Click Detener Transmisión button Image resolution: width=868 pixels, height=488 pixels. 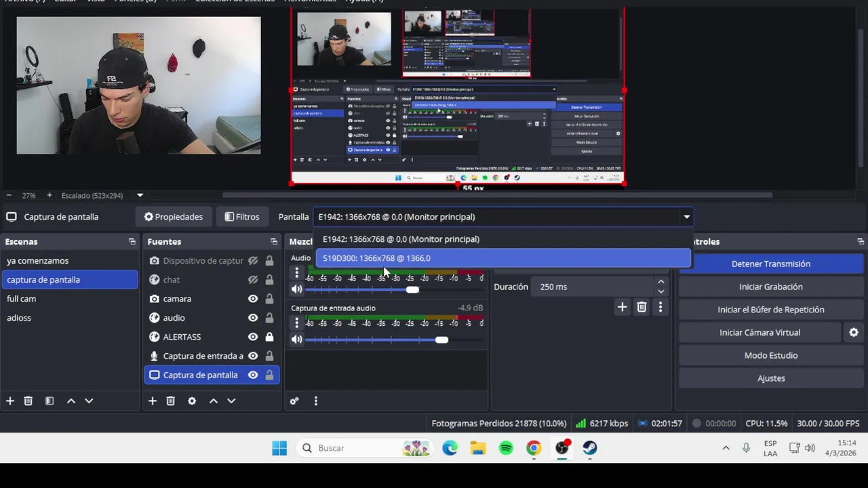coord(771,264)
